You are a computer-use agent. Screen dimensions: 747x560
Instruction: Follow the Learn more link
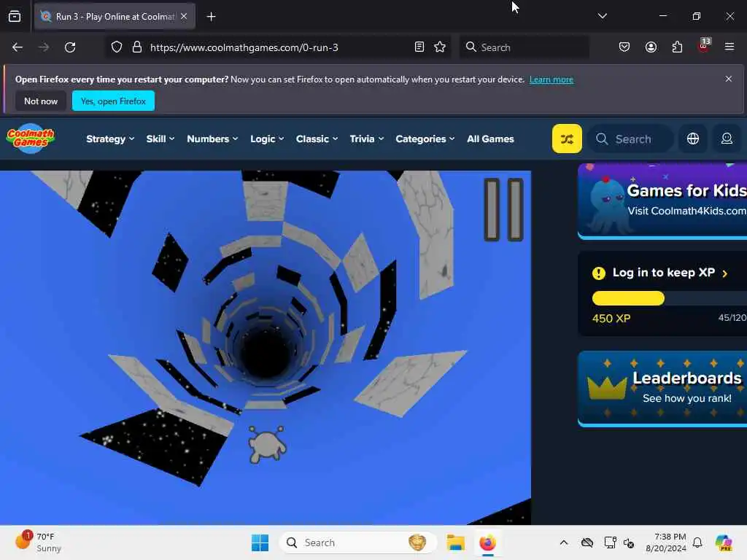[551, 79]
